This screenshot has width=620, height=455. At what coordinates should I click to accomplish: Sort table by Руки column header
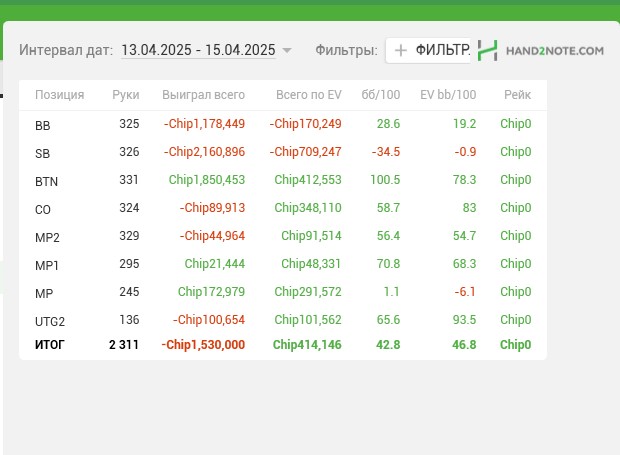pyautogui.click(x=126, y=95)
